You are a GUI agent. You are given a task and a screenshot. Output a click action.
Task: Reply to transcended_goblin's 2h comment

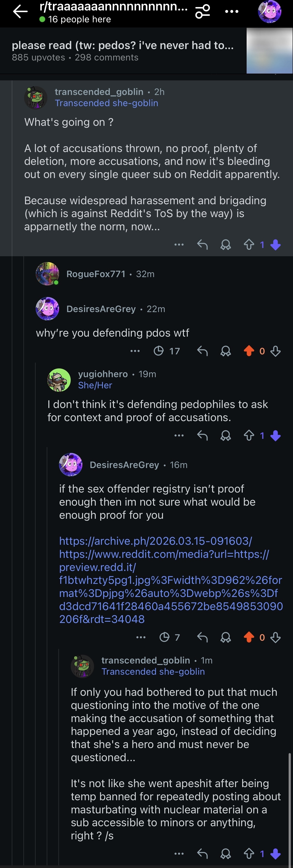coord(202,245)
